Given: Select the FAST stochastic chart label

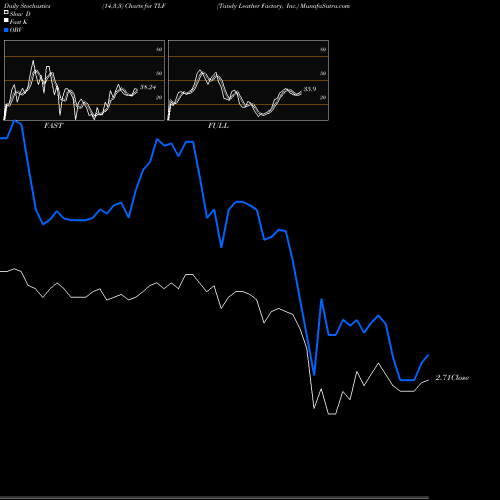Looking at the screenshot, I should (53, 126).
